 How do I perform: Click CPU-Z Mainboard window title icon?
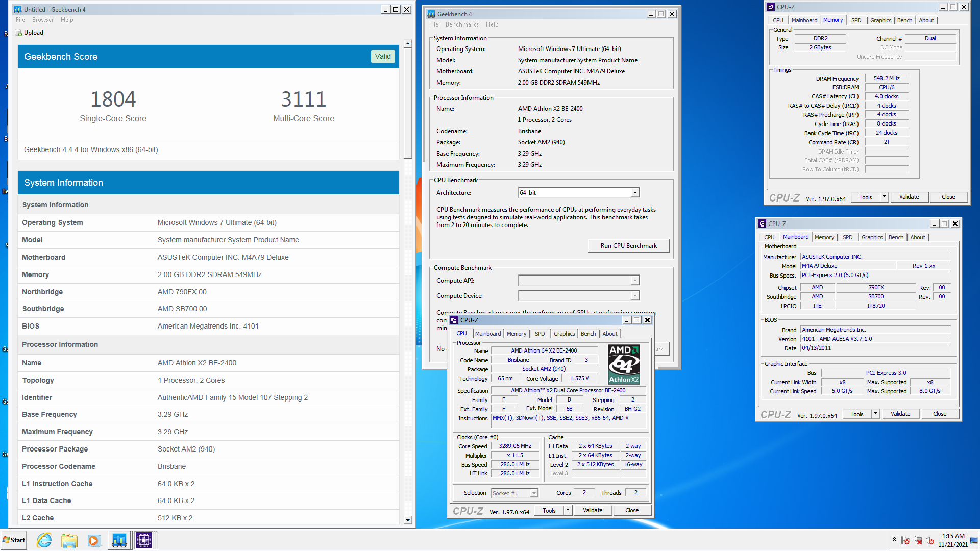(762, 223)
